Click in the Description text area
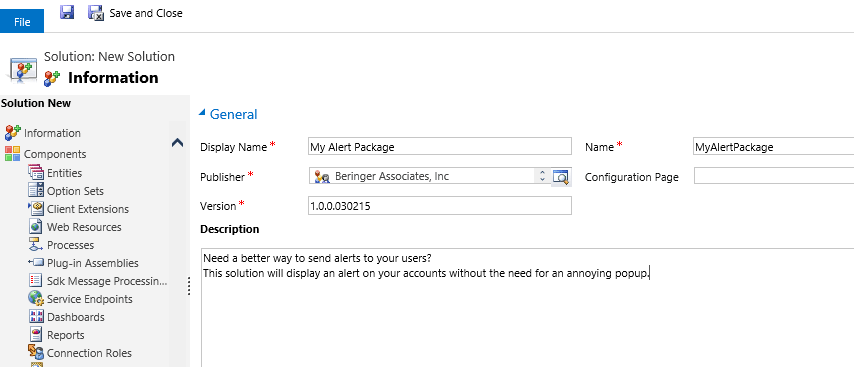The width and height of the screenshot is (854, 367). click(527, 308)
